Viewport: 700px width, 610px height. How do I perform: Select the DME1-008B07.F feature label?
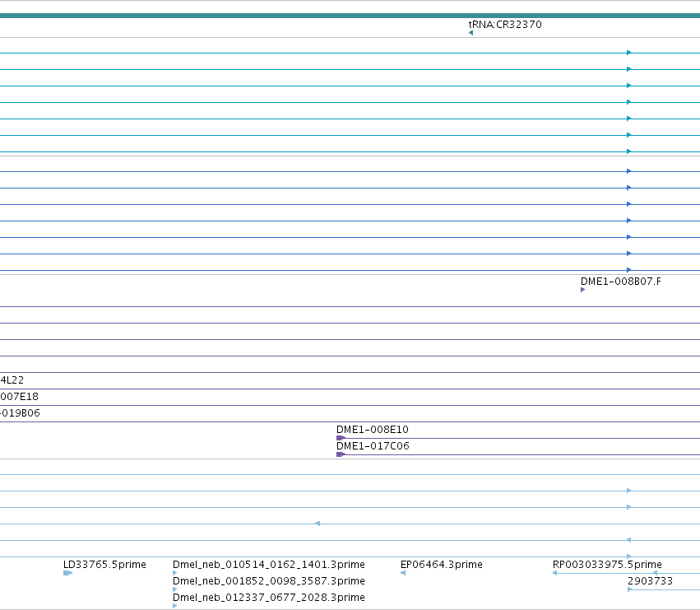[x=620, y=282]
